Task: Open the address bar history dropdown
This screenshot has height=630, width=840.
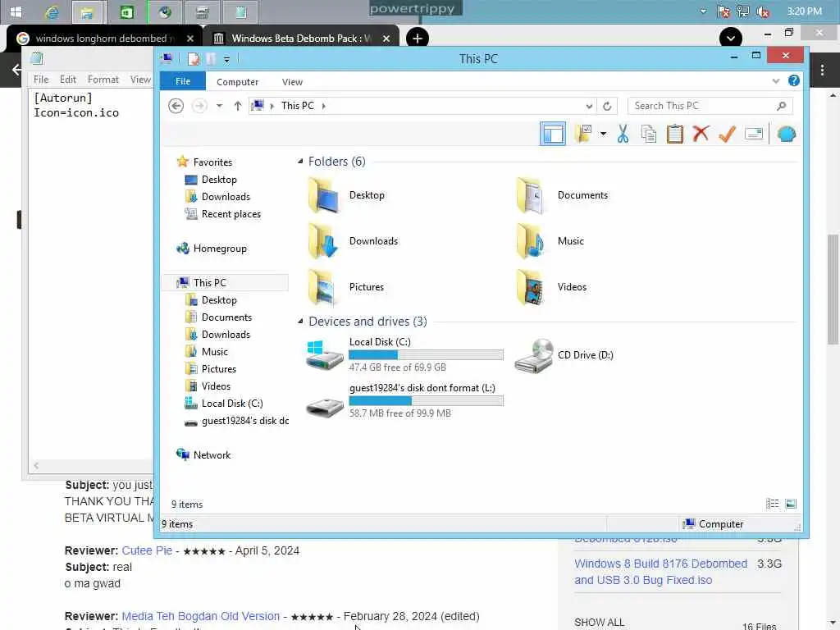Action: pyautogui.click(x=589, y=106)
